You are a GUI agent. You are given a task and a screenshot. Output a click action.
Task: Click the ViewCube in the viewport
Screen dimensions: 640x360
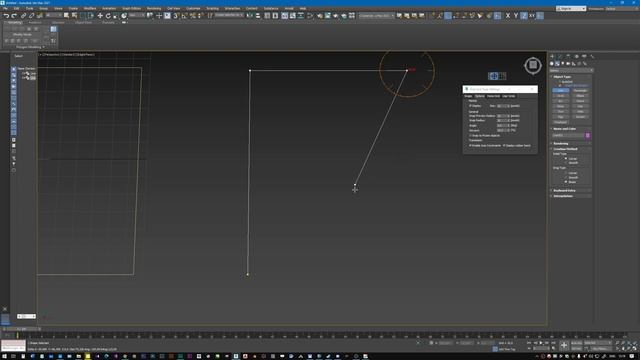[x=533, y=65]
